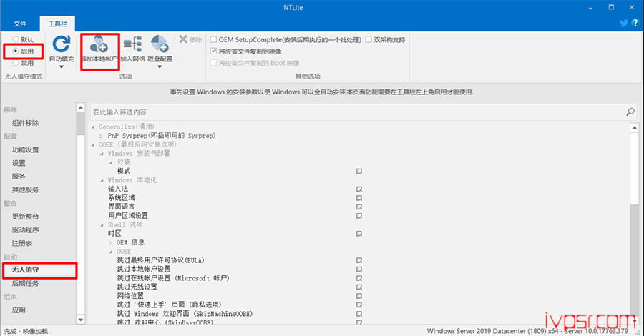Open the Twitter bird icon
The height and width of the screenshot is (336, 644).
point(624,24)
